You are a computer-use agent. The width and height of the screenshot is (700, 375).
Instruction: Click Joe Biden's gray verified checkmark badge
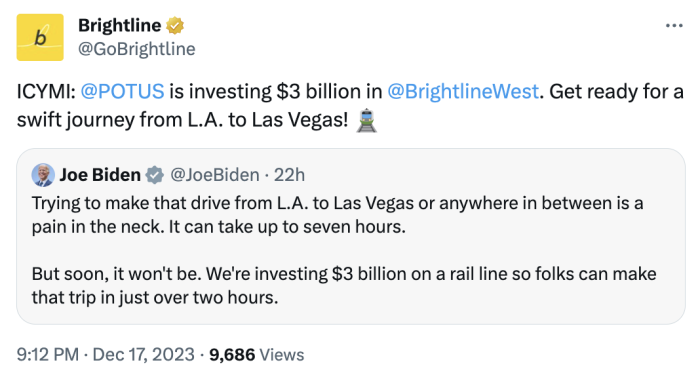point(154,175)
